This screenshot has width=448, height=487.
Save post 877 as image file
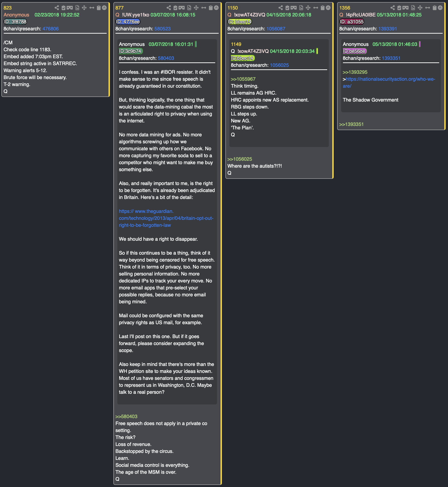pyautogui.click(x=189, y=8)
